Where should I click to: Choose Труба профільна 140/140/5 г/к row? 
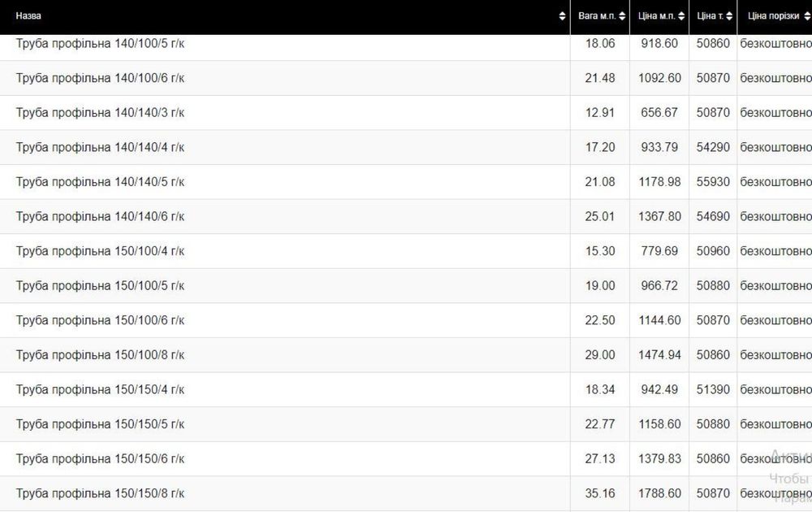coord(100,182)
